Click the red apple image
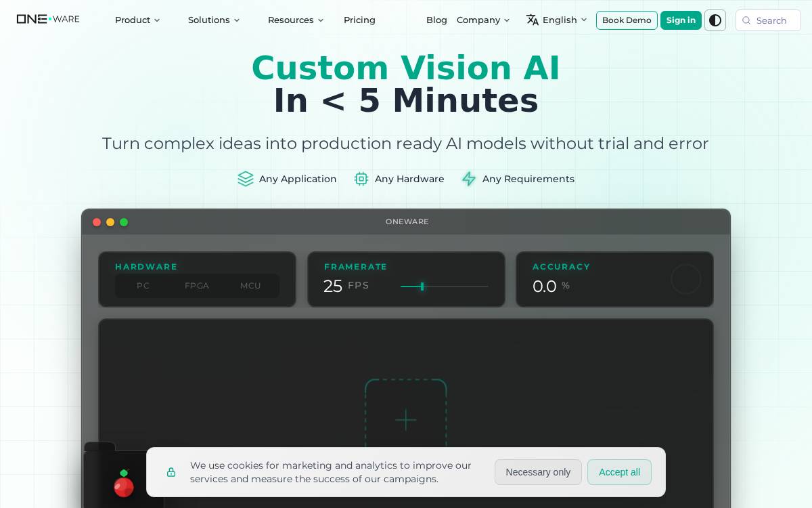Image resolution: width=812 pixels, height=508 pixels. click(124, 484)
